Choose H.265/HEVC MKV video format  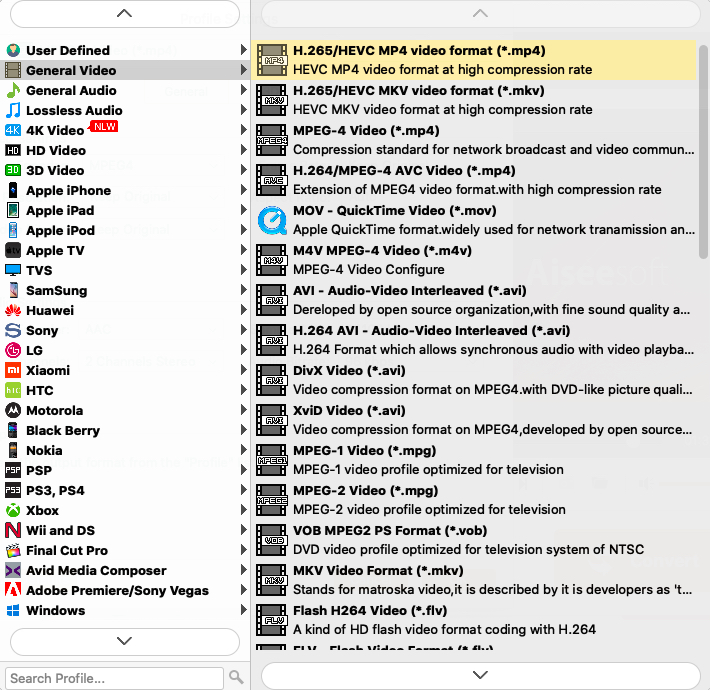click(x=474, y=100)
